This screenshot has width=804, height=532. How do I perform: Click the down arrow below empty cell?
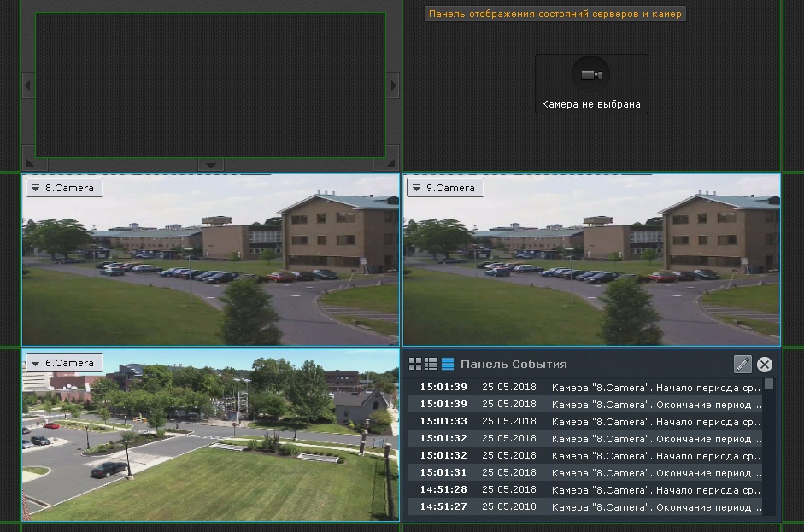click(210, 165)
